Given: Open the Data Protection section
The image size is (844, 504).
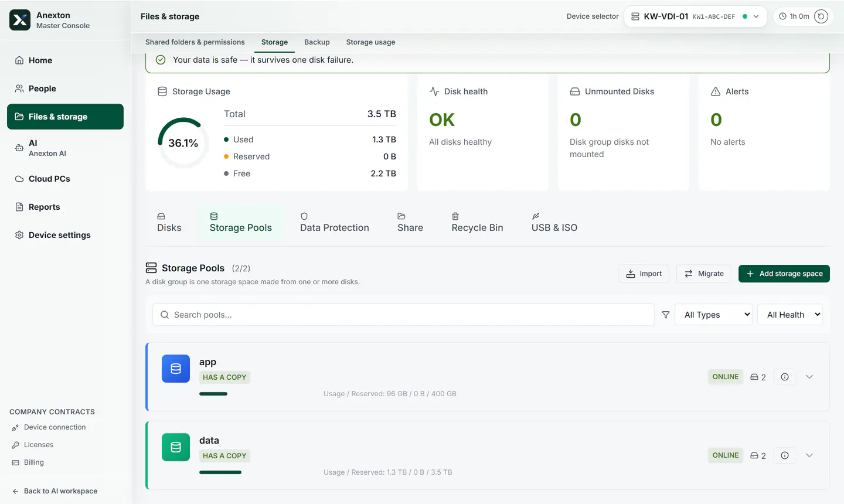Looking at the screenshot, I should [335, 223].
